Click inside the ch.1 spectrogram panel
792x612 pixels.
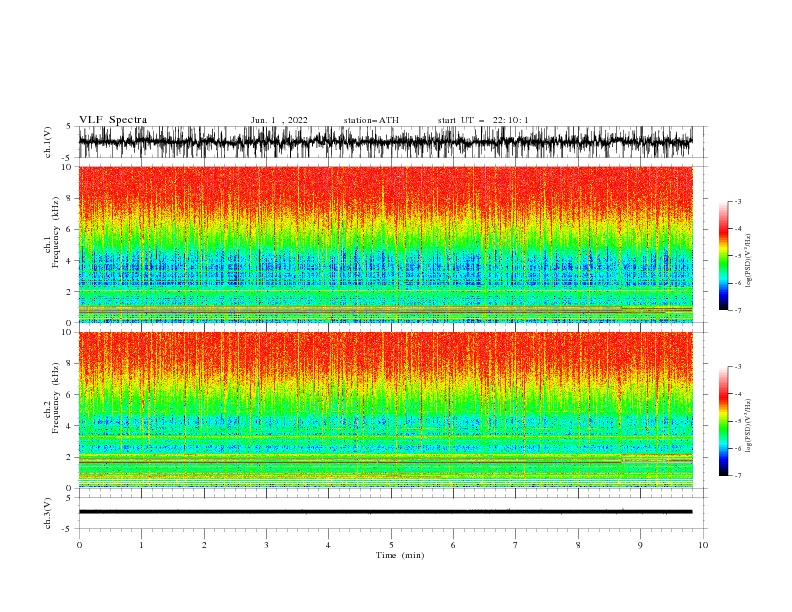[x=385, y=244]
